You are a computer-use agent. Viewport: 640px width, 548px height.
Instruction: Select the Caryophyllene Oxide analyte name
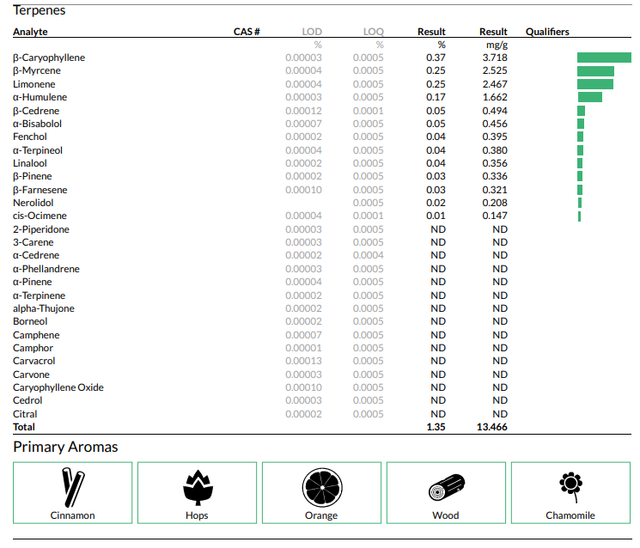[58, 388]
